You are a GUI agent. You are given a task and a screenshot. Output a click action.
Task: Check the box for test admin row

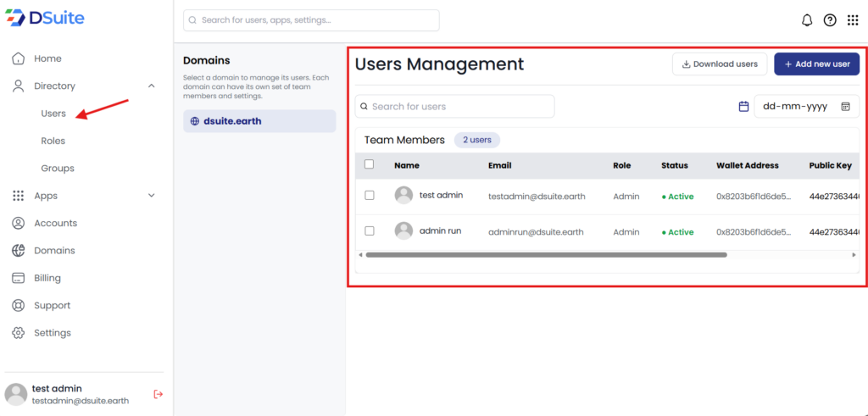tap(369, 196)
